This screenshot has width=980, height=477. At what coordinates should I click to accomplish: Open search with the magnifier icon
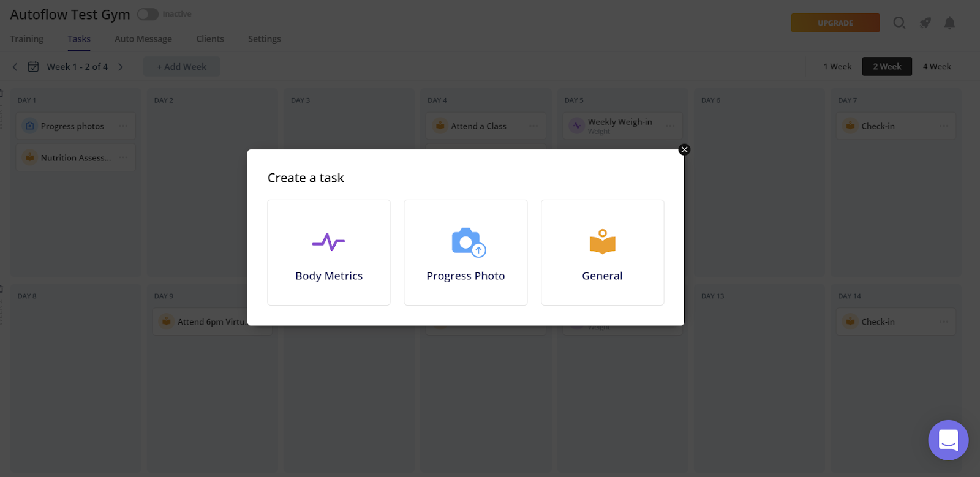tap(899, 23)
